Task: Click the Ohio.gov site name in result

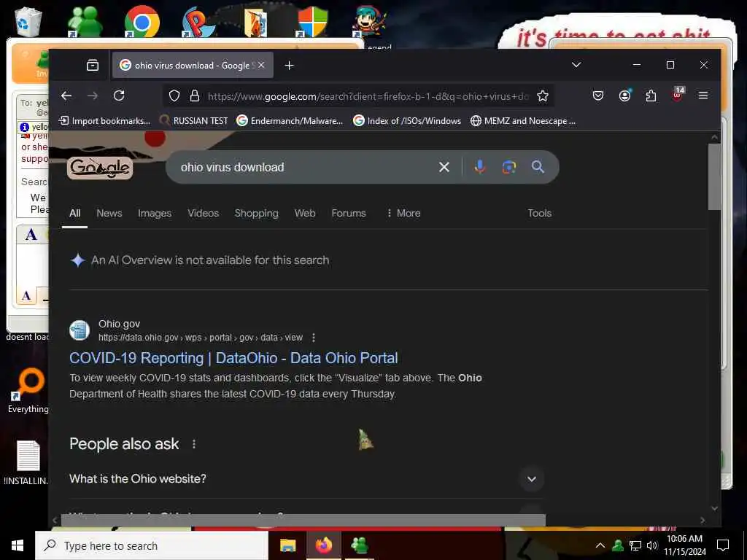Action: (119, 324)
